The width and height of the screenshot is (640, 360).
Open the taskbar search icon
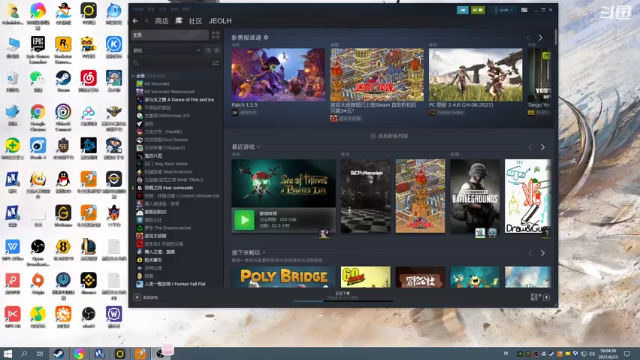[24, 353]
